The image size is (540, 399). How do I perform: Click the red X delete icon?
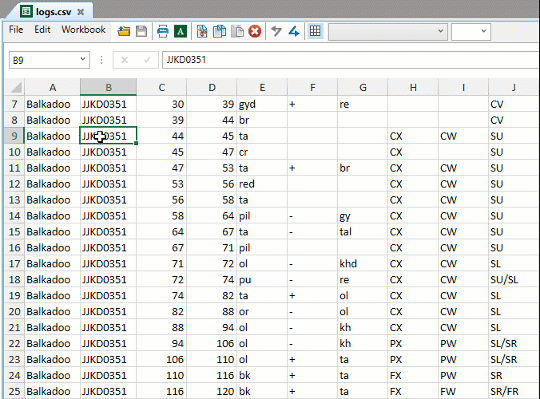(x=255, y=31)
